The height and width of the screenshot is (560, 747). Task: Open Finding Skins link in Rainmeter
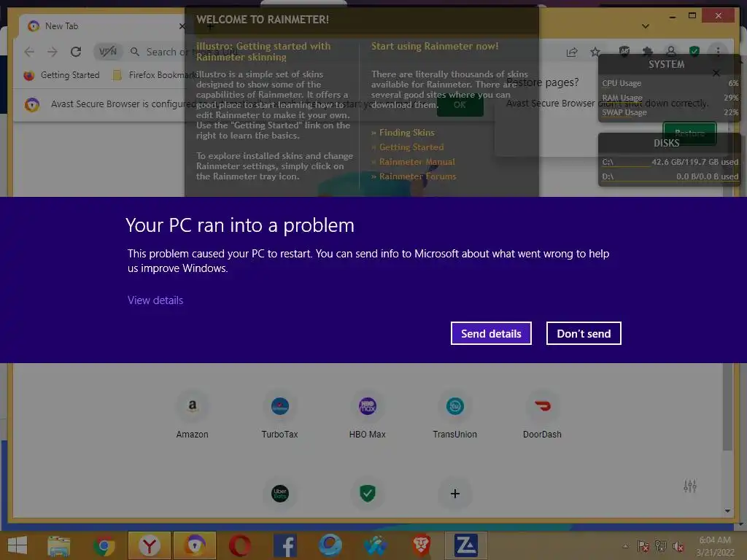tap(407, 133)
